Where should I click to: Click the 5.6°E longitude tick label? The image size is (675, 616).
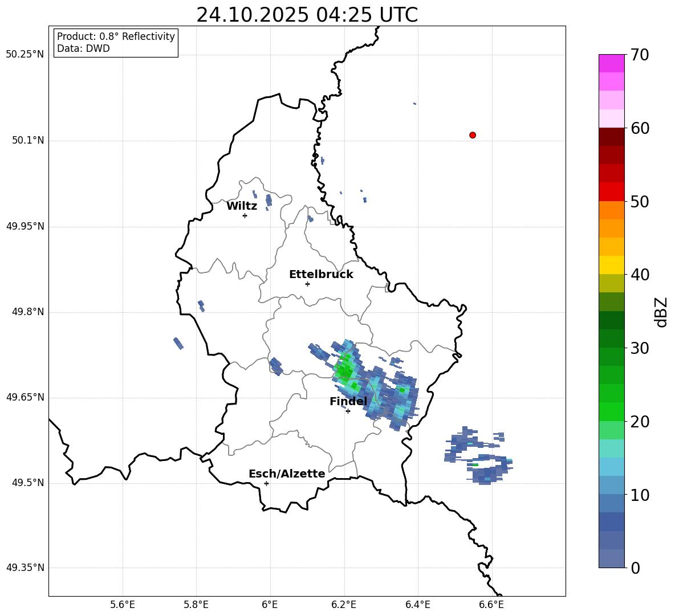pos(123,605)
